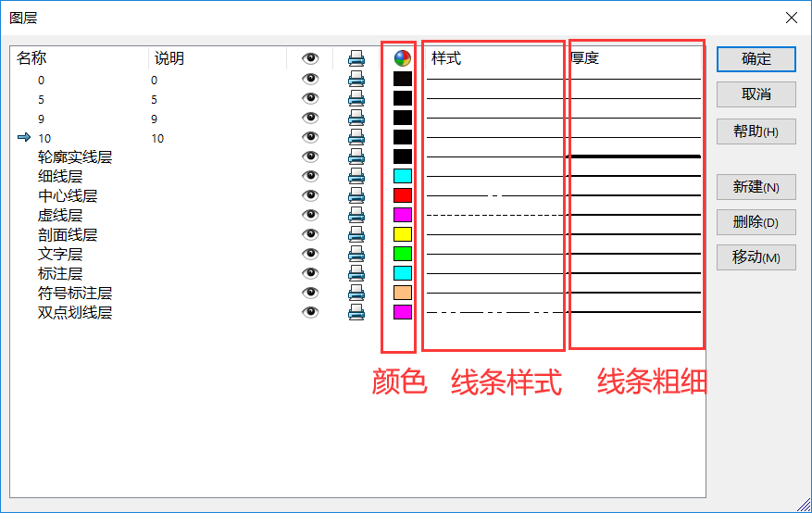812x513 pixels.
Task: Hide the 轮廓实线层 layer
Action: [310, 156]
